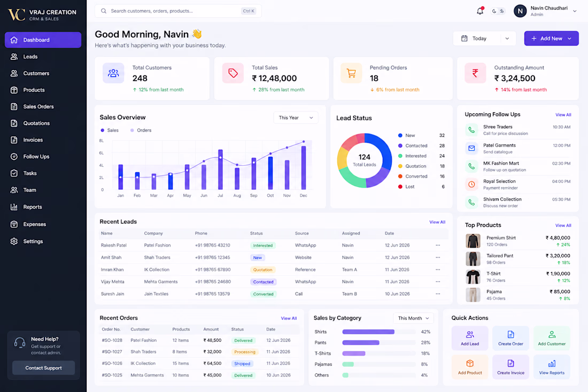The image size is (588, 392).
Task: Click Royal Selection payment reminder clock icon
Action: click(472, 184)
